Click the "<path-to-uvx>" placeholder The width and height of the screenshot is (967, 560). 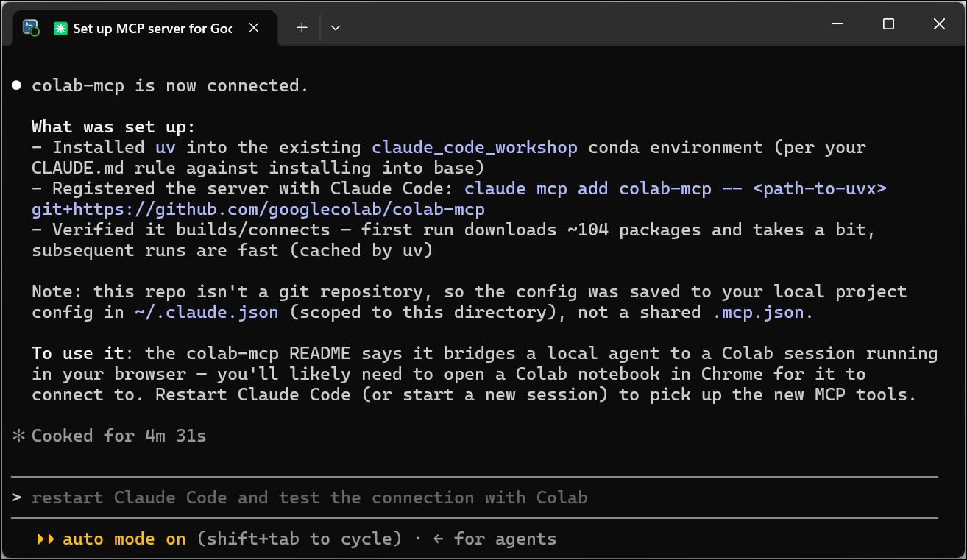(820, 188)
